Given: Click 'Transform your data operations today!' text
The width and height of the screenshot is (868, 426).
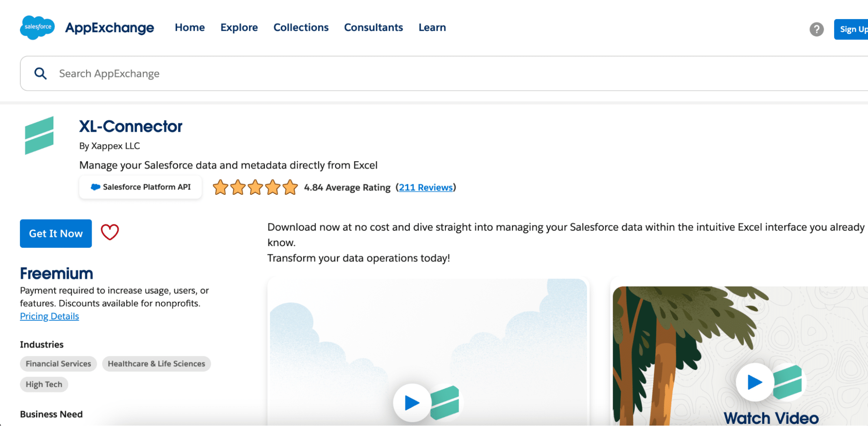Looking at the screenshot, I should pyautogui.click(x=359, y=258).
